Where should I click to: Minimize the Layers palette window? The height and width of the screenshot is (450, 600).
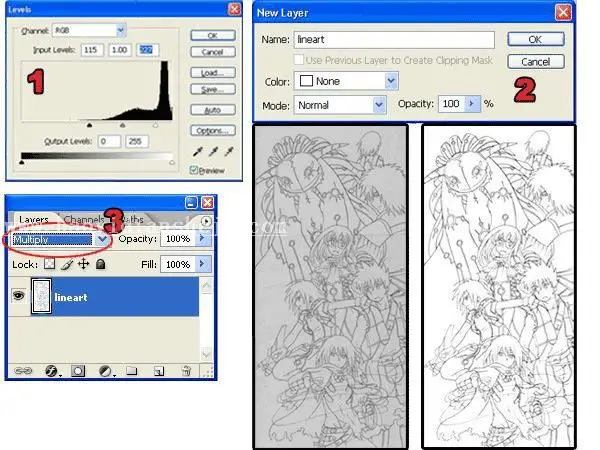point(191,202)
